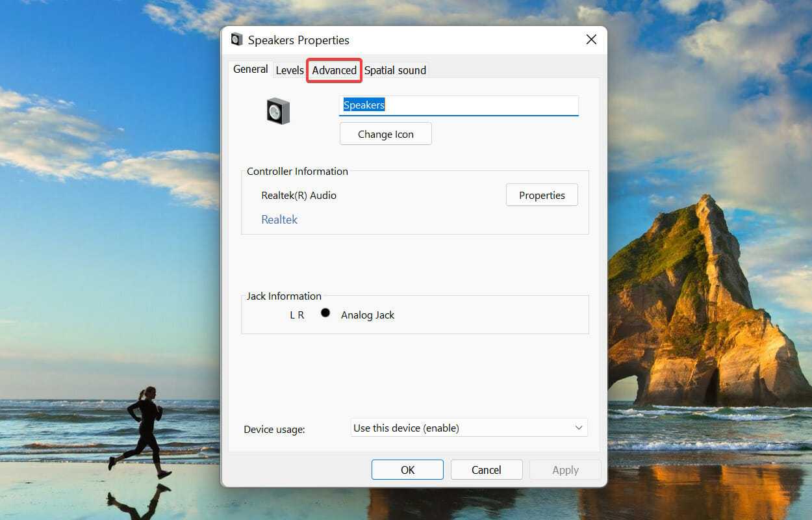The height and width of the screenshot is (520, 812).
Task: Click the Change Icon button
Action: coord(386,134)
